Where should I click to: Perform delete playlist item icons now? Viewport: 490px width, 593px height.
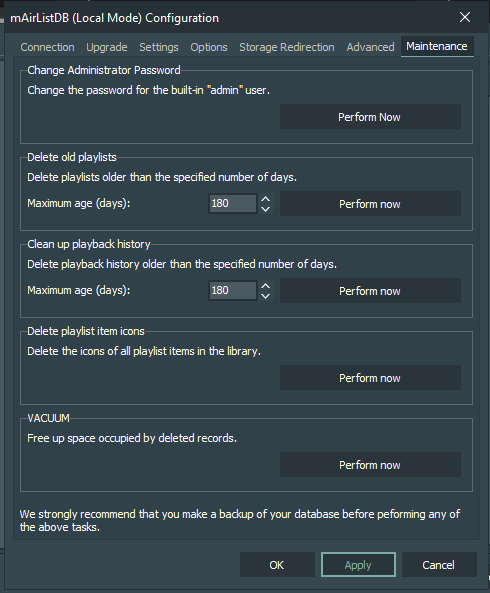point(370,378)
